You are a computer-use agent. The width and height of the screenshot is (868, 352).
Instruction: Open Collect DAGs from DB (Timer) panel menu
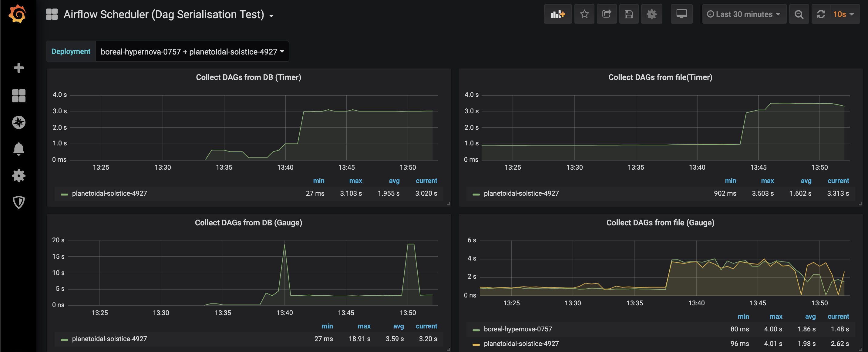(x=248, y=78)
